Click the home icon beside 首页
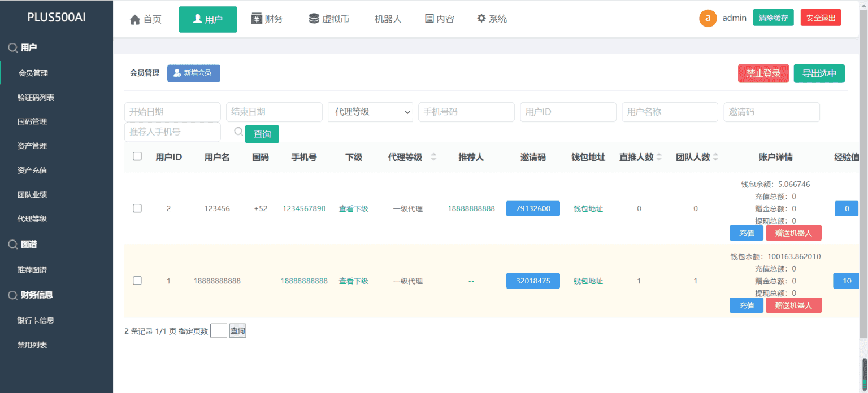The image size is (868, 393). coord(135,19)
